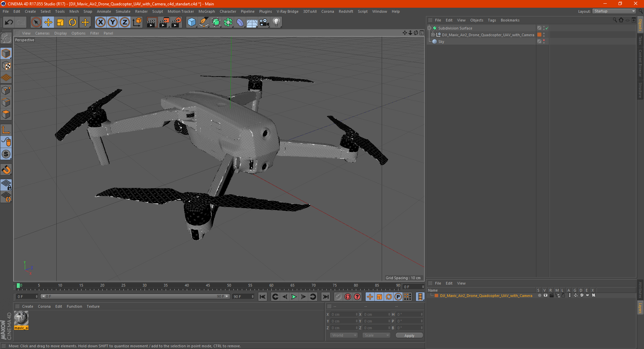Open viewport Cameras menu
This screenshot has width=644, height=349.
(x=42, y=33)
